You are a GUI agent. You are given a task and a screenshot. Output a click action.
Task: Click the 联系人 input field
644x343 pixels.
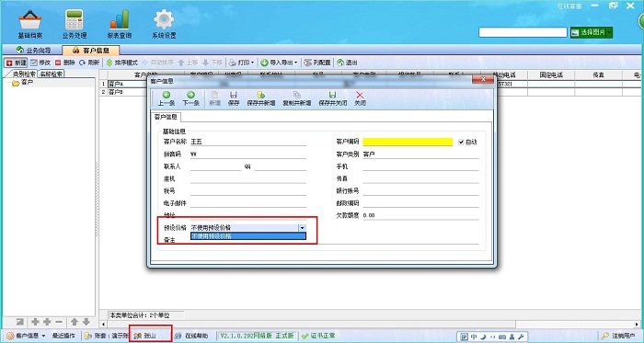pyautogui.click(x=215, y=166)
